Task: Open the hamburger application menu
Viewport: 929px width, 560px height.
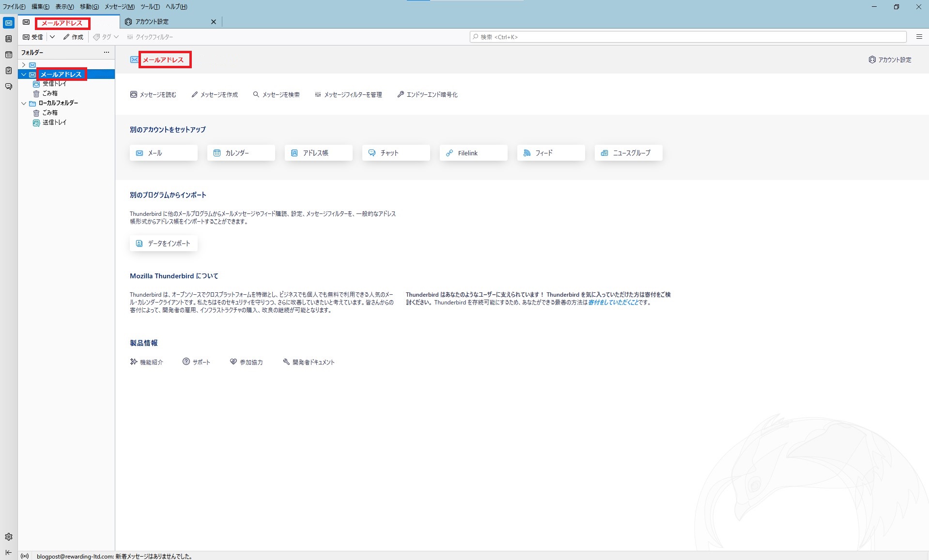Action: click(919, 37)
